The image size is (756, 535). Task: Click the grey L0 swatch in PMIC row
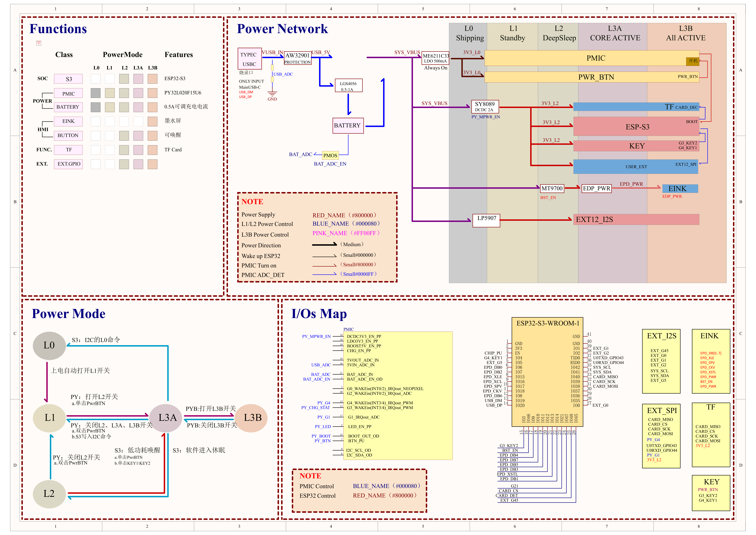click(95, 93)
